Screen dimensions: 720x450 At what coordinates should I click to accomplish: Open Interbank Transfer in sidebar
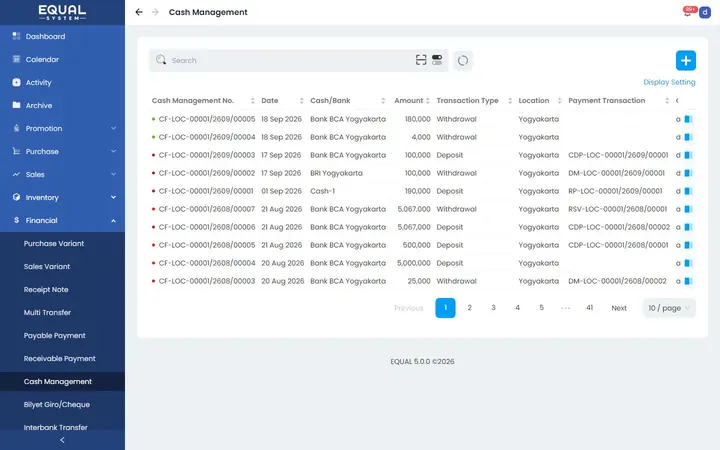56,427
